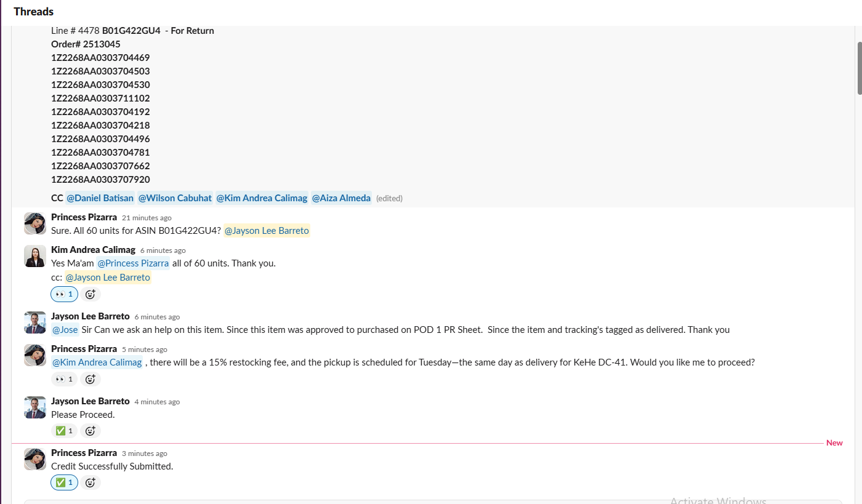This screenshot has width=862, height=504.
Task: Click the @Daniel Batisan mention
Action: (x=100, y=198)
